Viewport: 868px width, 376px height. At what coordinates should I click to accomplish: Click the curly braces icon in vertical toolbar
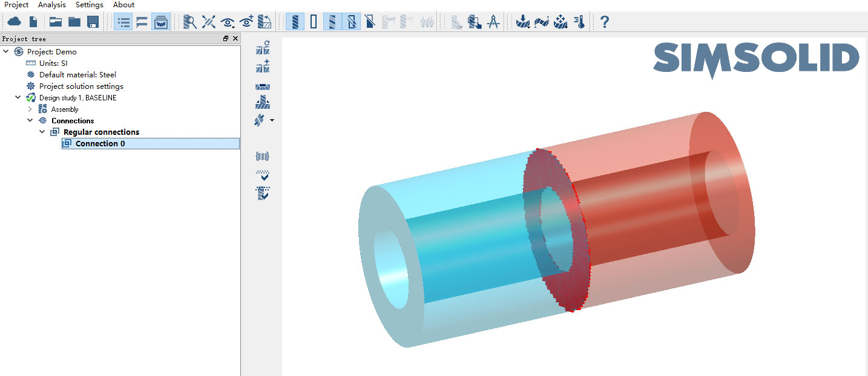pyautogui.click(x=262, y=157)
